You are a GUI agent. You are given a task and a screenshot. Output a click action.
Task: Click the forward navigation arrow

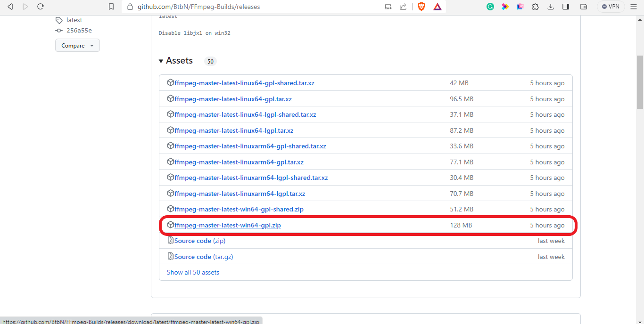pyautogui.click(x=25, y=7)
